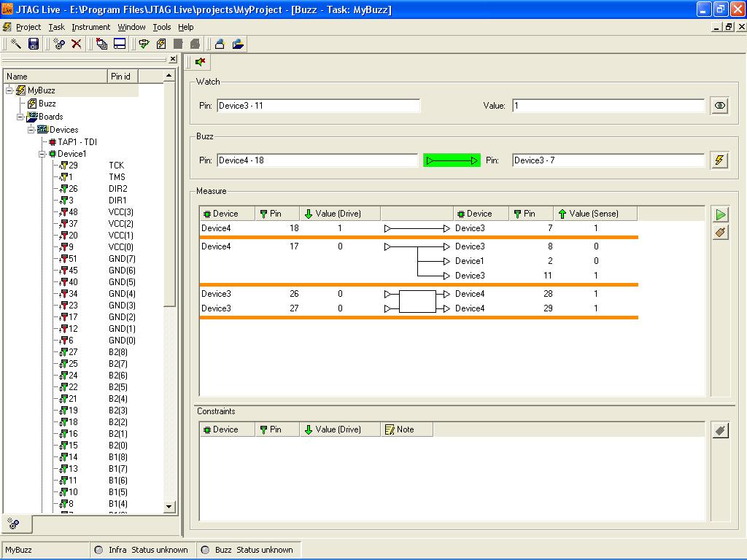The width and height of the screenshot is (747, 560).
Task: Select Measure row Device4 pin 17
Action: click(418, 246)
